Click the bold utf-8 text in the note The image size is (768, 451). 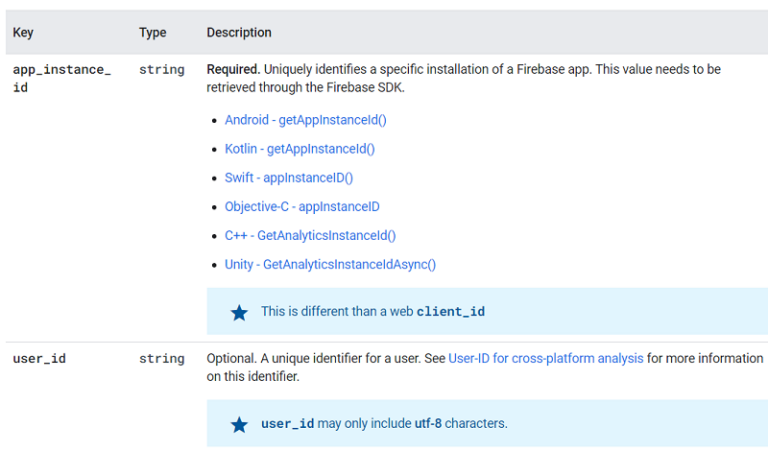[427, 424]
